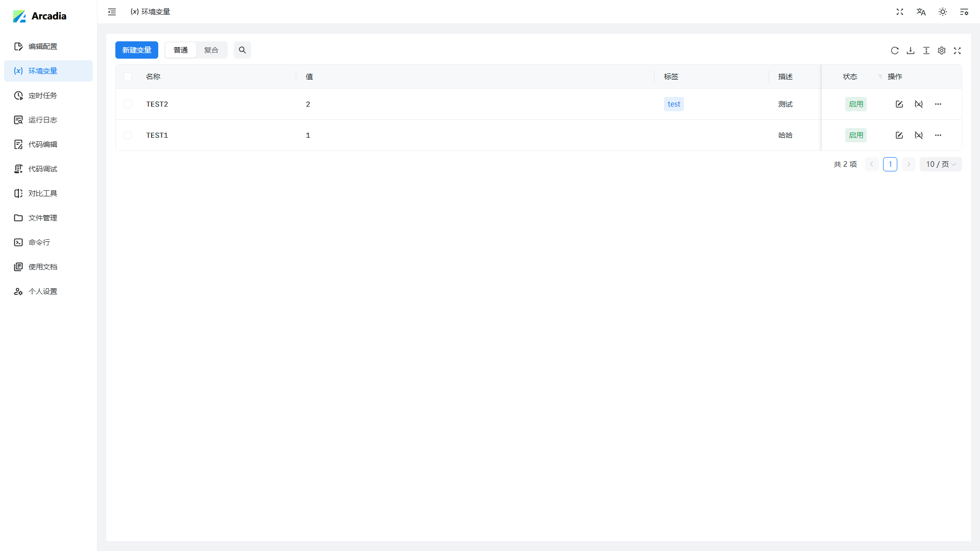Click the test tag

coord(673,104)
